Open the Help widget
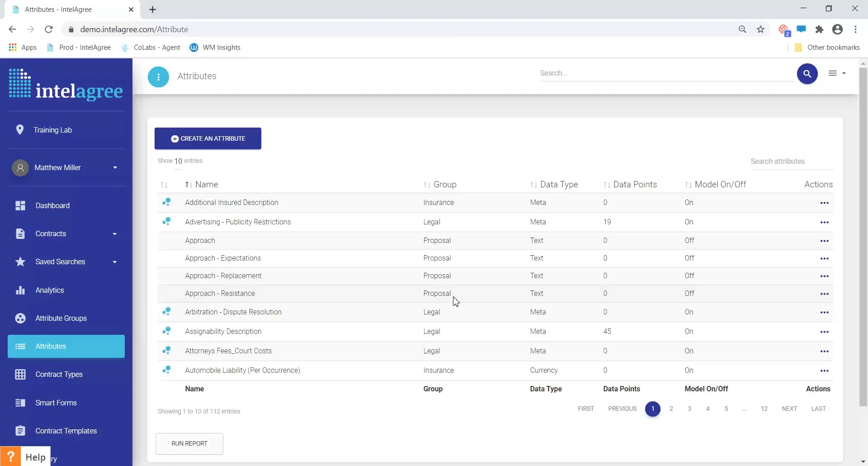Image resolution: width=868 pixels, height=466 pixels. tap(25, 456)
